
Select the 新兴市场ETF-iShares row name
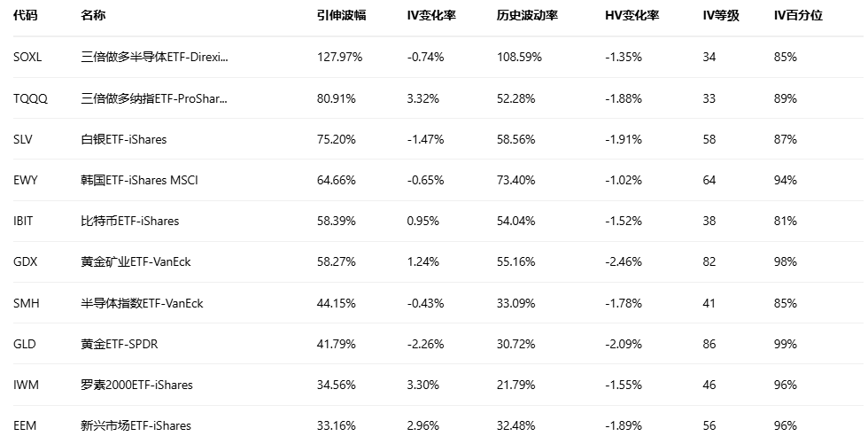coord(136,425)
